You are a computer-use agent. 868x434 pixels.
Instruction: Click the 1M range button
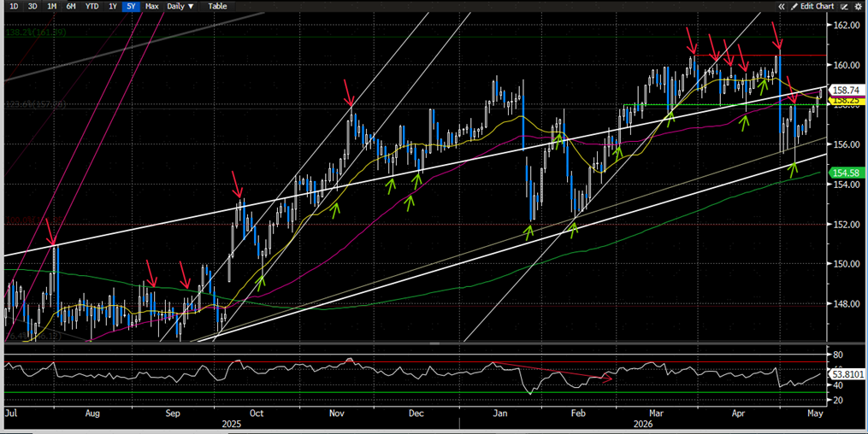pyautogui.click(x=52, y=6)
